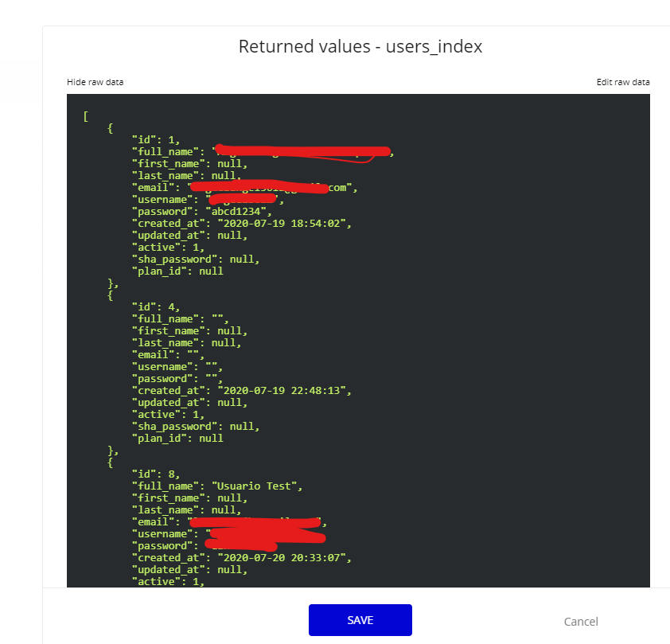This screenshot has width=670, height=644.
Task: Click created_at value 2020-07-19 22:48:13
Action: point(282,391)
